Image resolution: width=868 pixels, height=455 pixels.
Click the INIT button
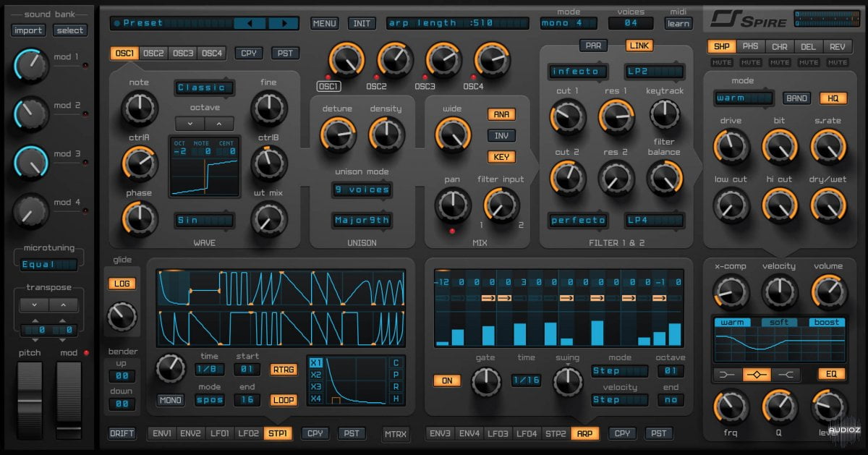pyautogui.click(x=362, y=23)
